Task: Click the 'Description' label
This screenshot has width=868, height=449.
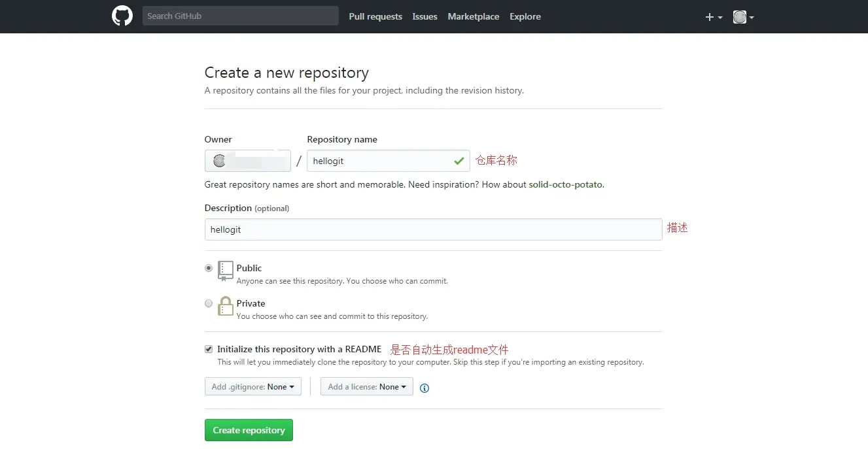Action: click(228, 208)
